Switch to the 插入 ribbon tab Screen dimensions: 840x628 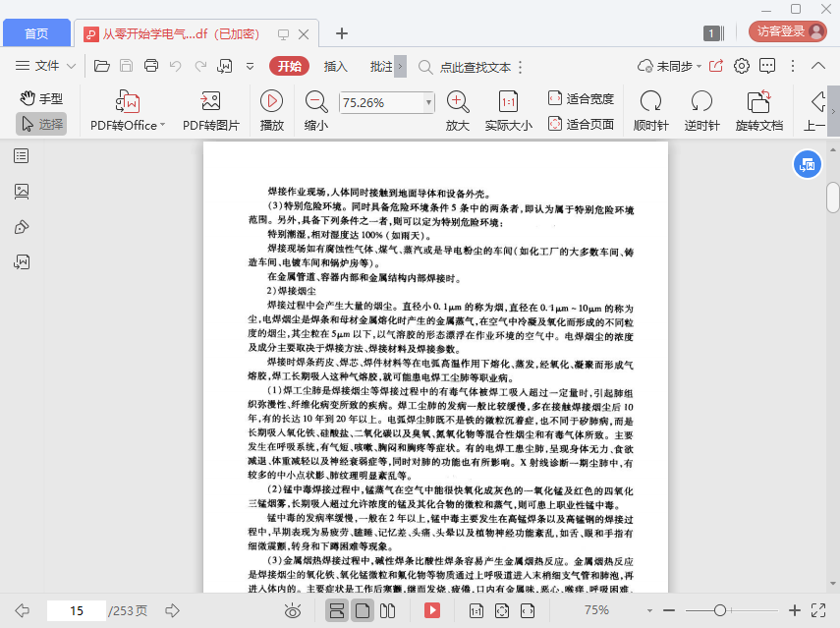tap(336, 67)
